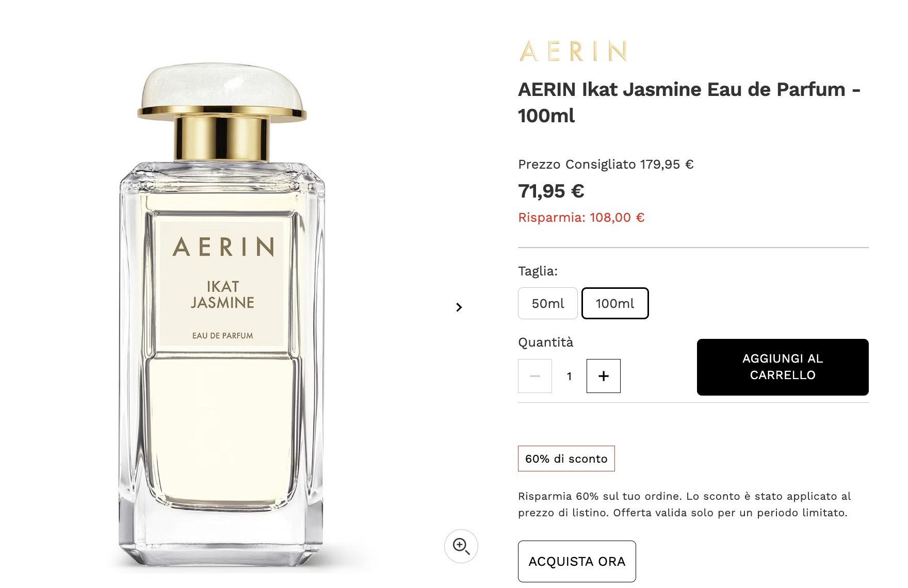Viewport: 908px width, 588px height.
Task: Select the 50ml size option
Action: pos(548,303)
